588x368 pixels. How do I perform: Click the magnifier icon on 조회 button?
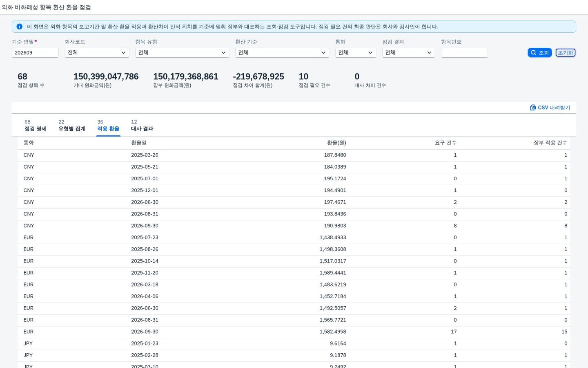pos(533,53)
